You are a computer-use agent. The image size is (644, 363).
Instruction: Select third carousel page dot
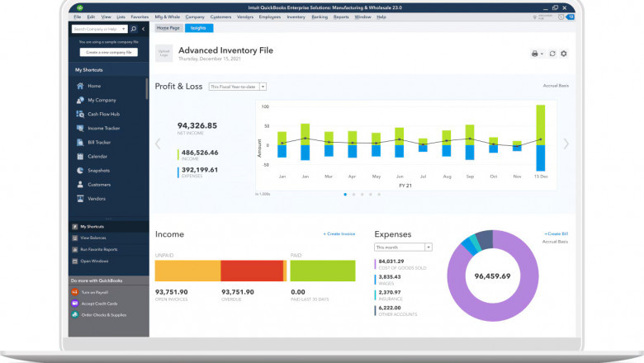(x=362, y=195)
